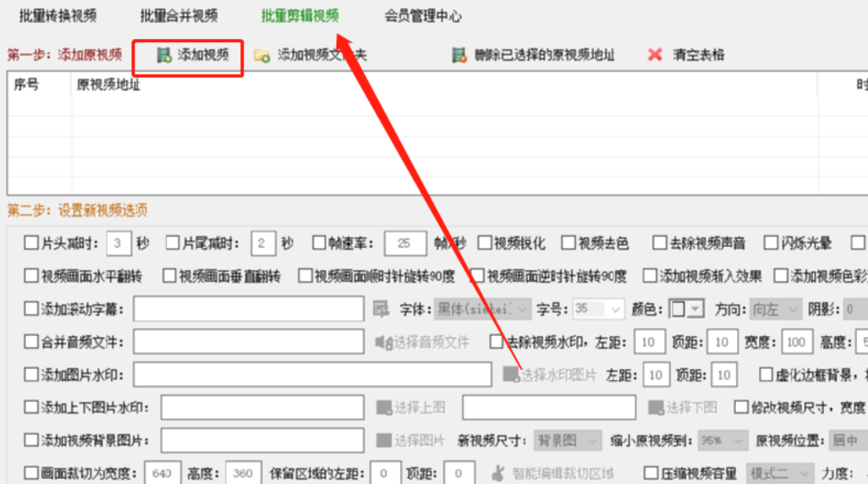Click the 片头减时 seconds field
The width and height of the screenshot is (868, 484).
pyautogui.click(x=118, y=243)
